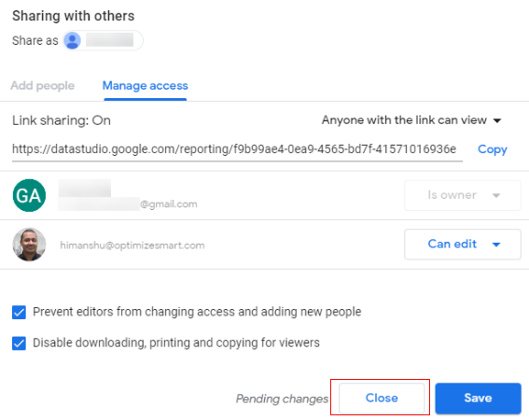
Task: Click the Is owner dropdown arrow
Action: coord(496,195)
